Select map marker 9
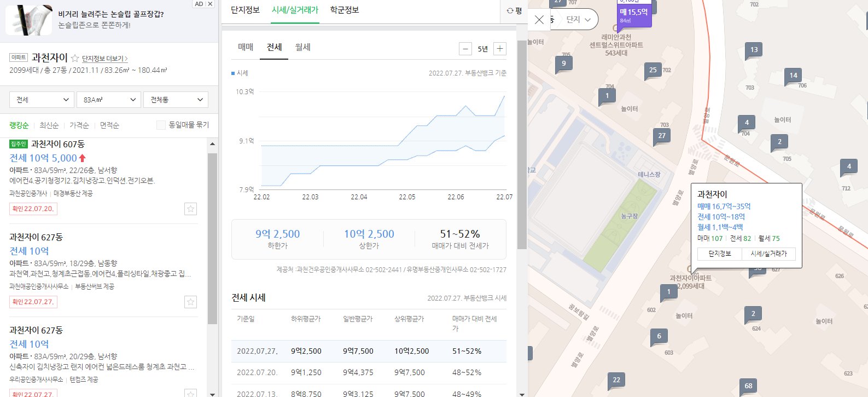This screenshot has height=397, width=868. (x=564, y=64)
